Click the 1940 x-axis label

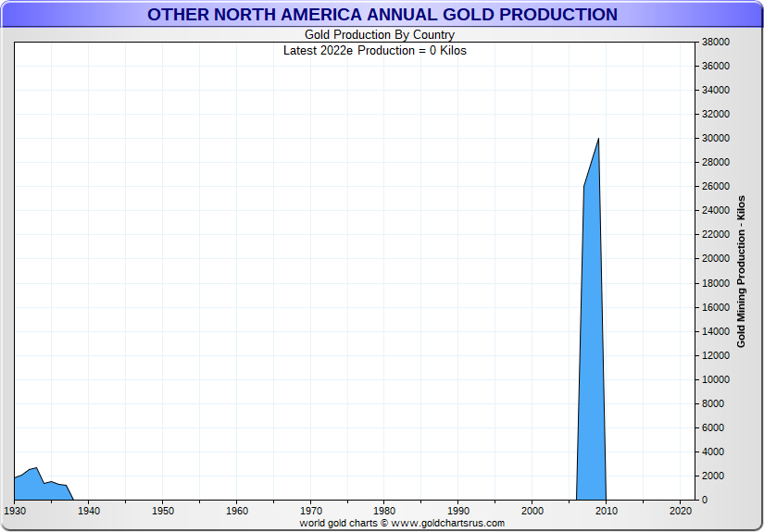click(89, 511)
